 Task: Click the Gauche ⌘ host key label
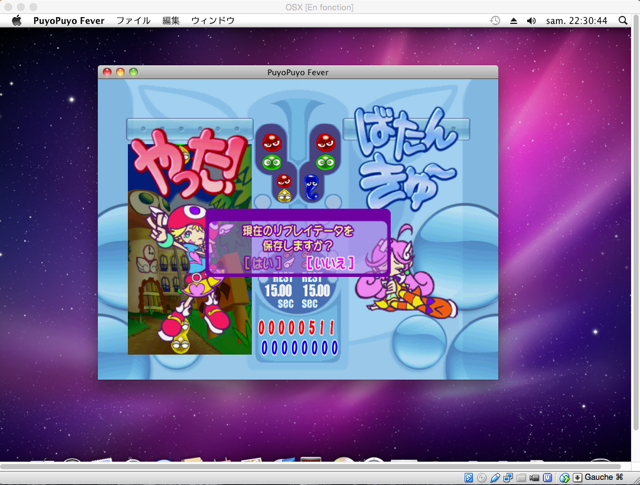[604, 477]
